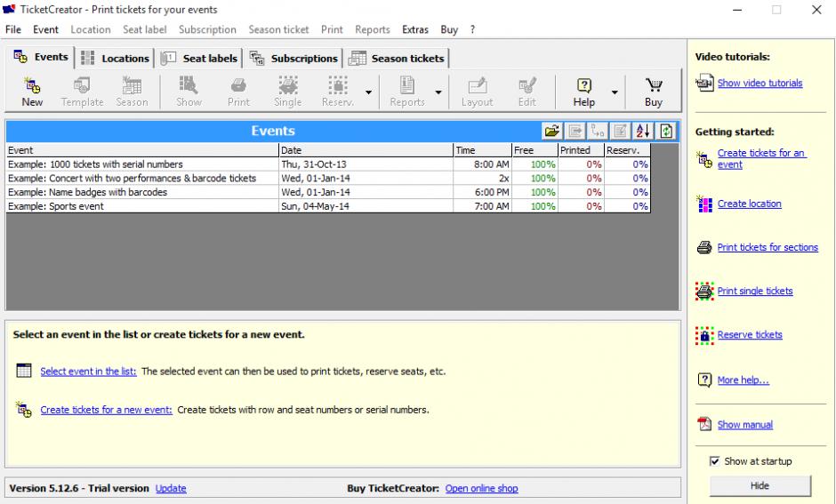Refresh events list with green arrows icon
Image resolution: width=836 pixels, height=504 pixels.
(x=666, y=131)
